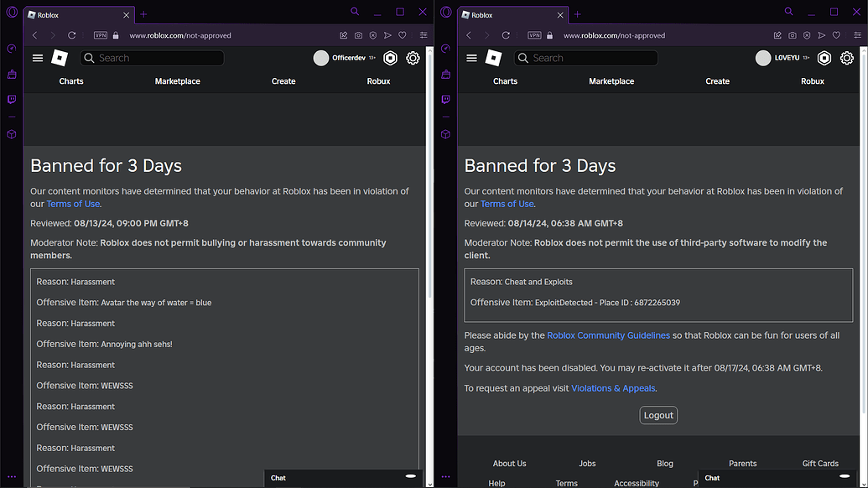Viewport: 868px width, 488px height.
Task: Click snapshot camera icon in left address bar
Action: pos(358,35)
